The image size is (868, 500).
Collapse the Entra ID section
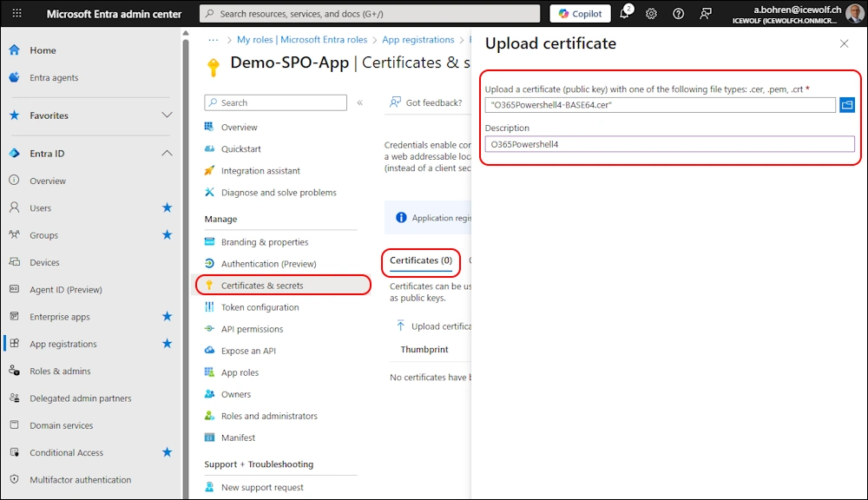pyautogui.click(x=167, y=154)
